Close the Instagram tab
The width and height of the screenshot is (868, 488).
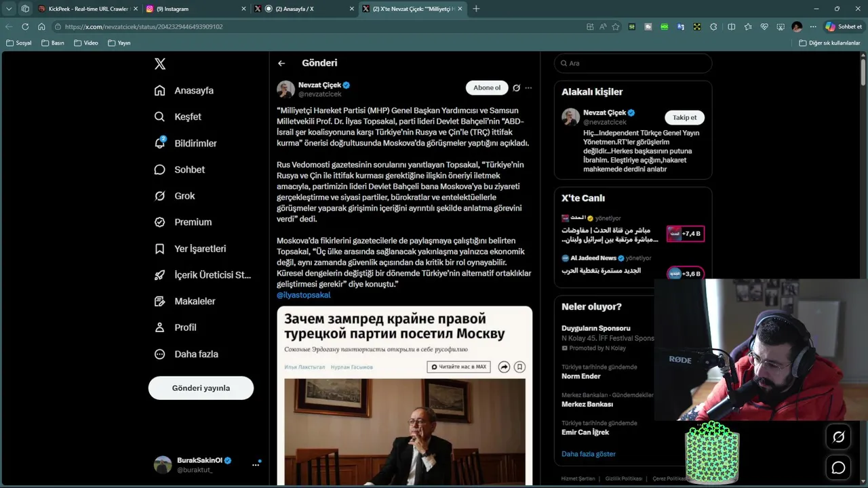click(243, 9)
